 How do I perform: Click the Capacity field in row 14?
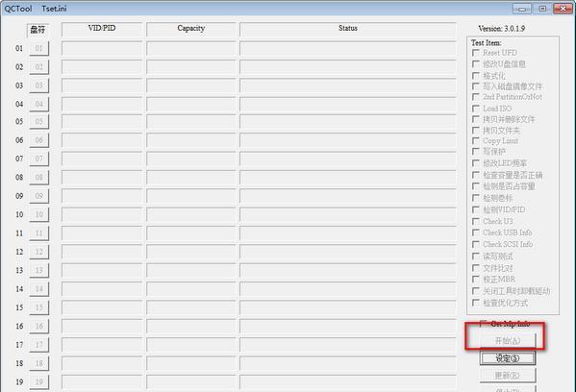click(x=190, y=289)
